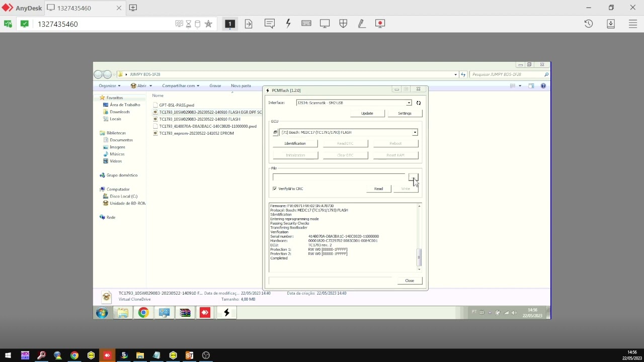Select the GPT-BSL-PASS.pwd file
Screen dimensions: 644x362
pyautogui.click(x=177, y=106)
